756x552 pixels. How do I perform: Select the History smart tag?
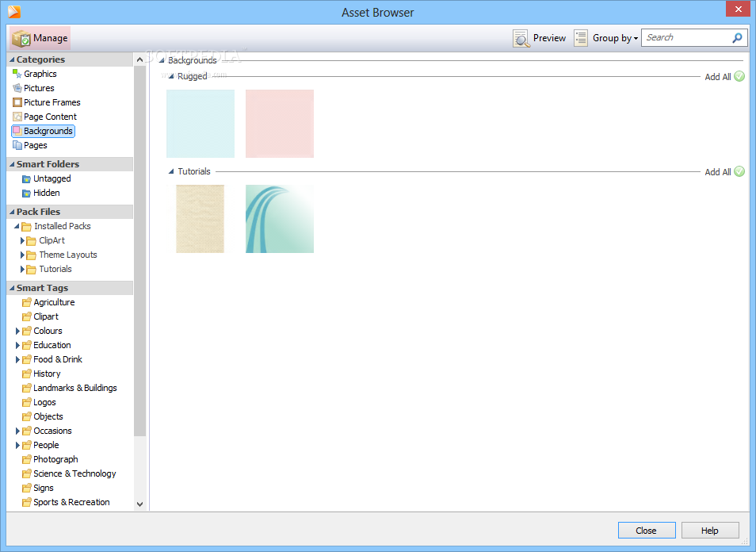[x=47, y=374]
